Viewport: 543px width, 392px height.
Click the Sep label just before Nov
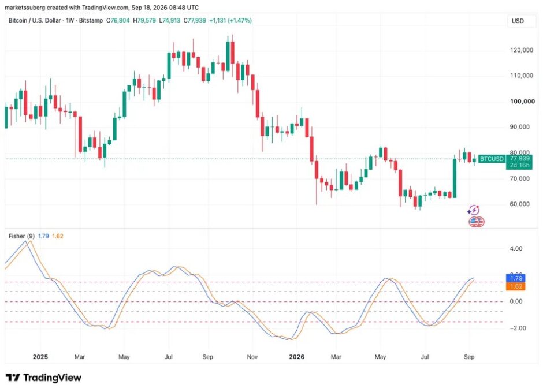(208, 357)
